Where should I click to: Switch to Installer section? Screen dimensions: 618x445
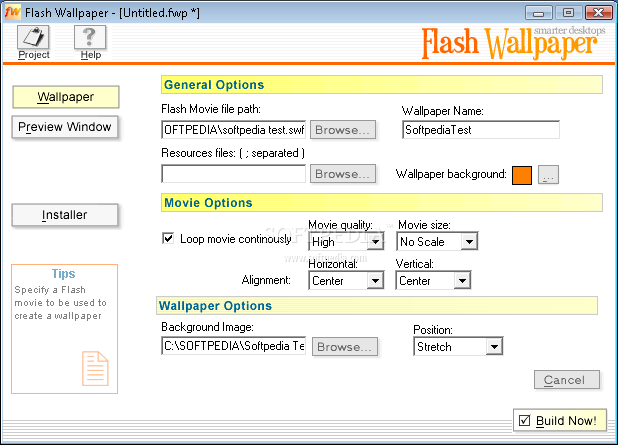[x=65, y=215]
